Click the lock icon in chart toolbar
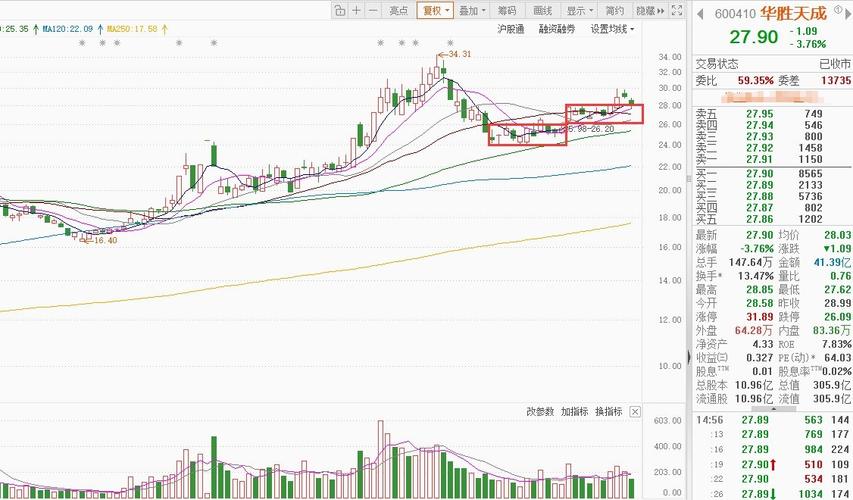Viewport: 853px width, 500px height. [339, 10]
